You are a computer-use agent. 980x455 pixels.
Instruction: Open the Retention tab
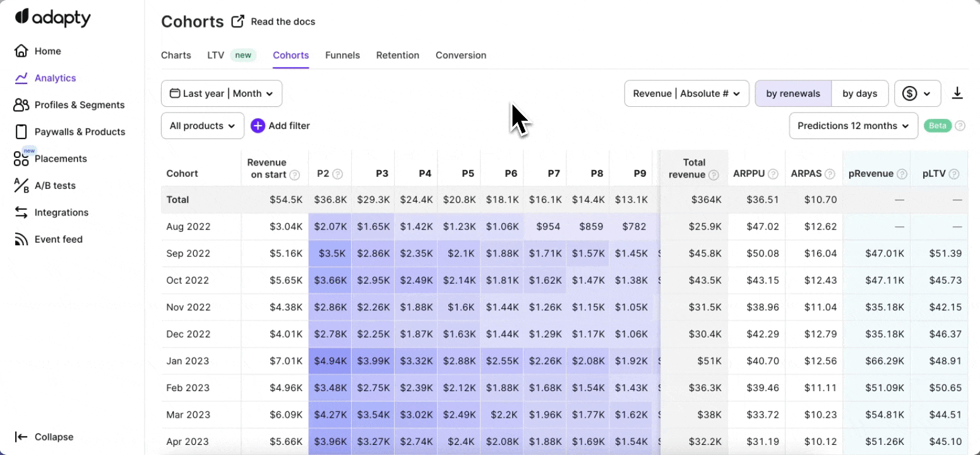click(398, 56)
